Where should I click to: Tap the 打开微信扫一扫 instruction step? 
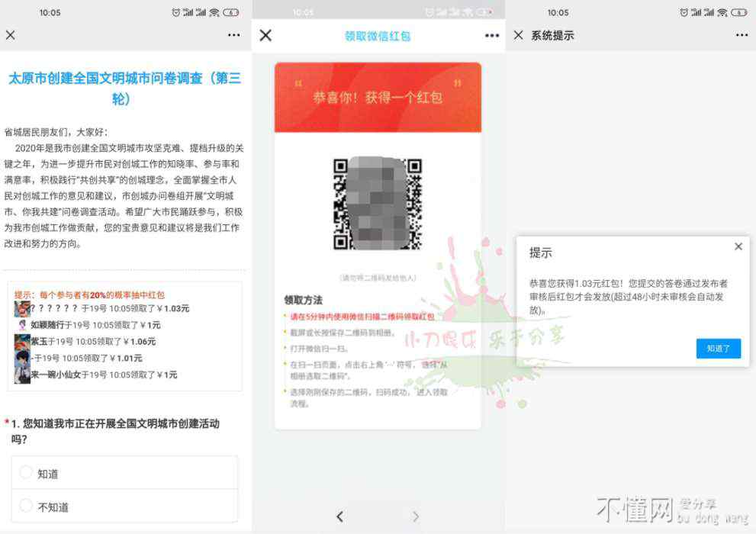[x=319, y=349]
